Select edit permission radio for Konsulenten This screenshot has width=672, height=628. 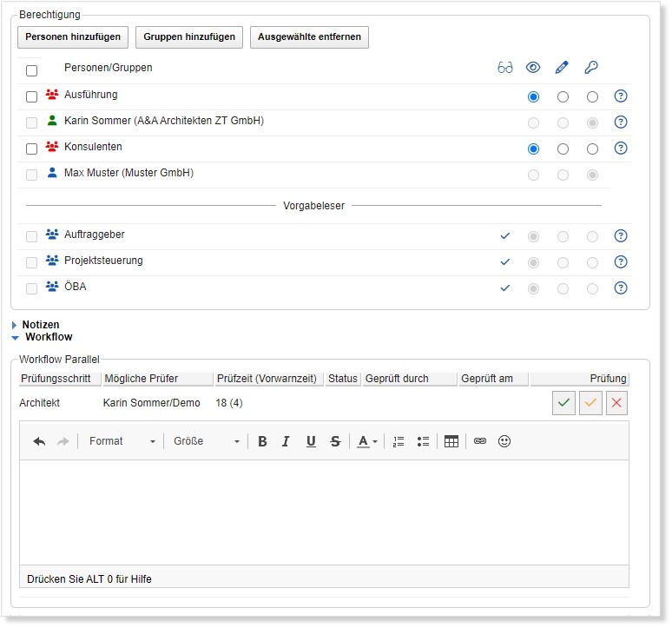tap(563, 149)
